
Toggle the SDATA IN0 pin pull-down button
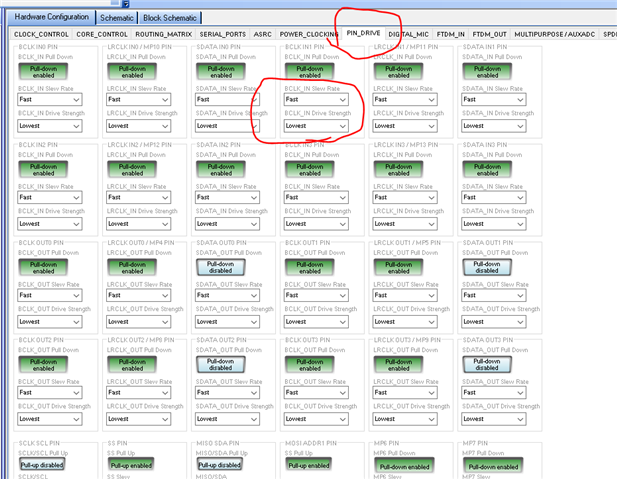tap(221, 72)
